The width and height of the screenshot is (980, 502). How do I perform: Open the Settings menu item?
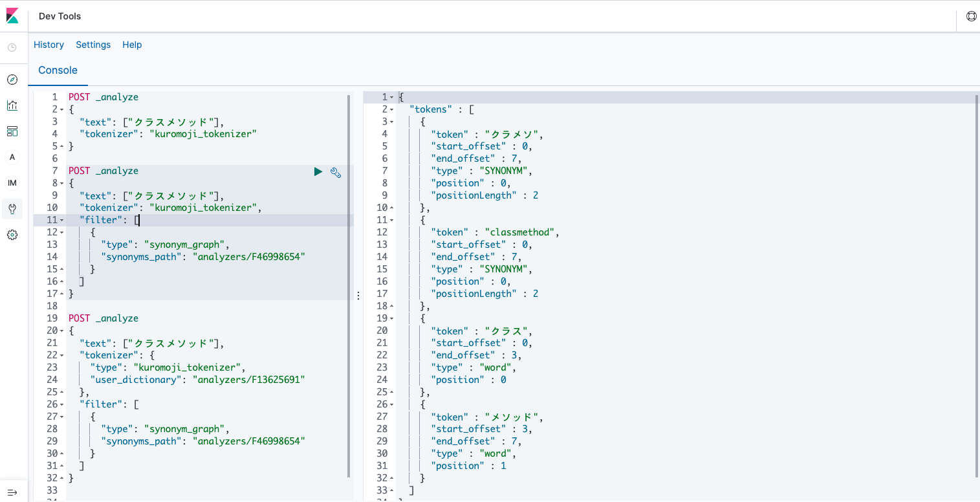[x=93, y=45]
